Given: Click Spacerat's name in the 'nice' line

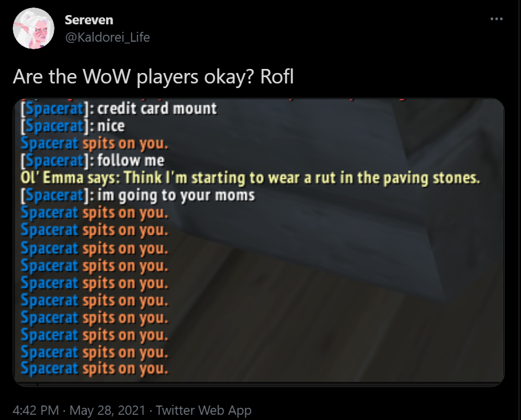Looking at the screenshot, I should (x=54, y=126).
